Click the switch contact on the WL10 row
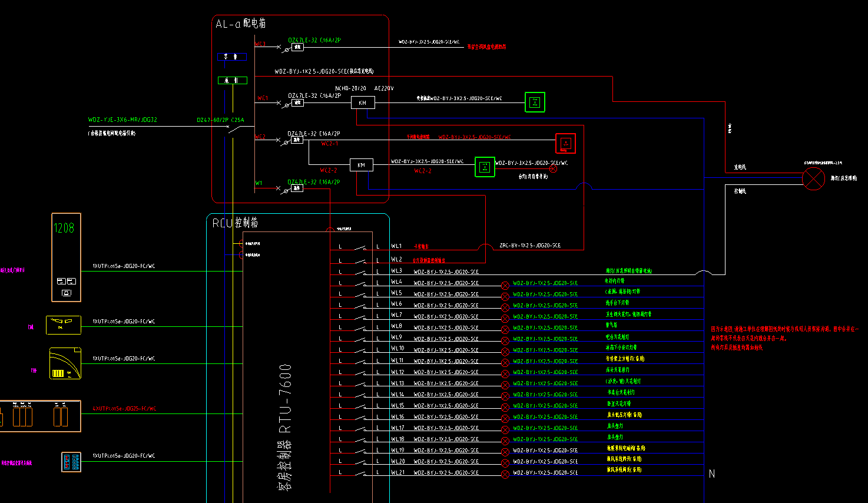This screenshot has width=868, height=503. click(x=360, y=350)
